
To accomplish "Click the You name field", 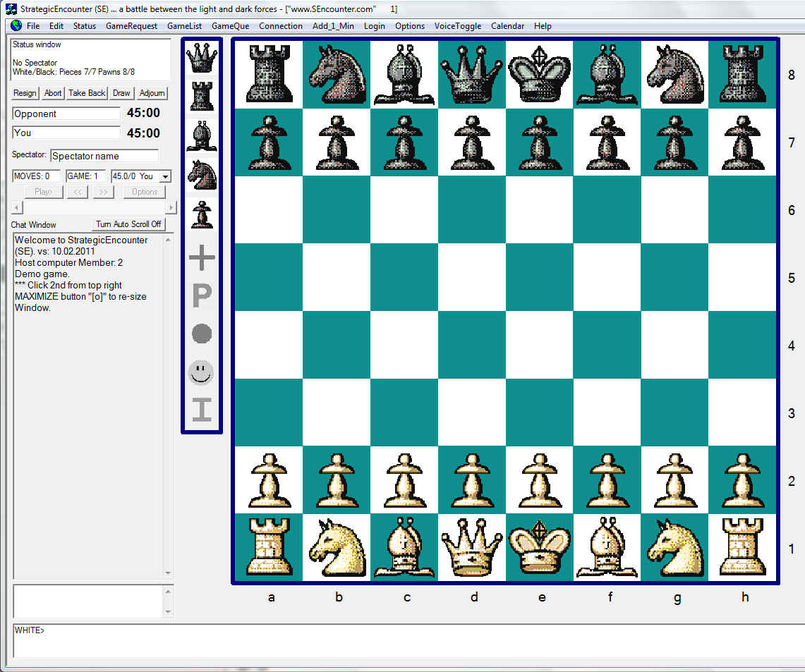I will (66, 133).
